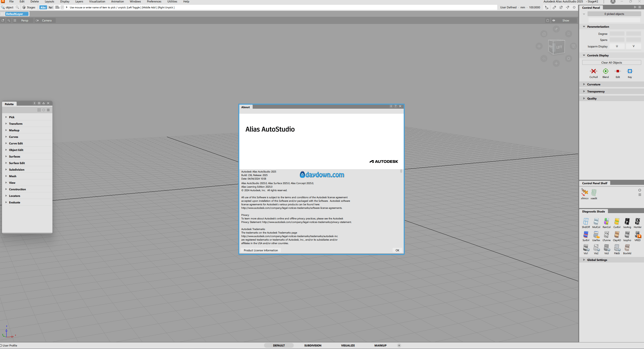The image size is (644, 349).
Task: Expand the Global Settings section
Action: point(597,260)
